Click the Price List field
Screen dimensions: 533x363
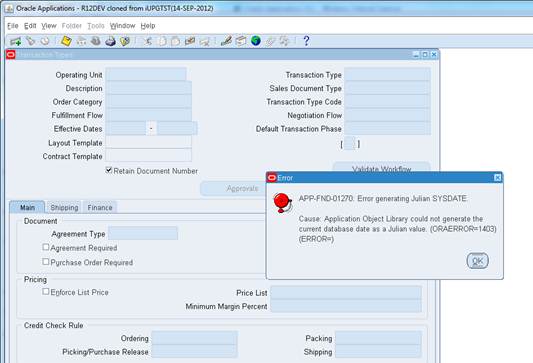[346, 292]
